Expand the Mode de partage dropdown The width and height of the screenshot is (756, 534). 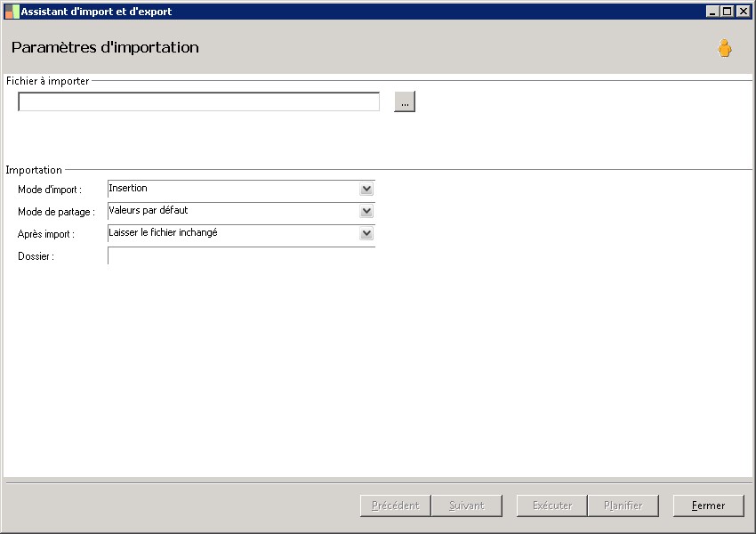pyautogui.click(x=366, y=211)
